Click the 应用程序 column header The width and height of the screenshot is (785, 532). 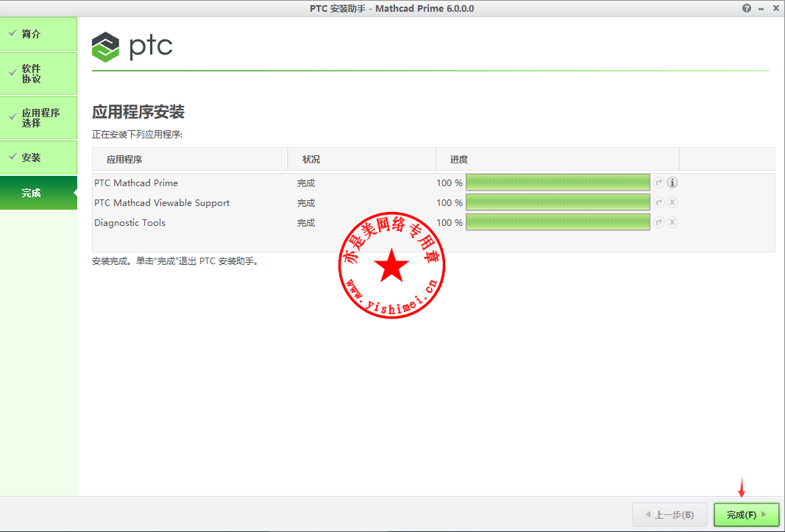(190, 159)
